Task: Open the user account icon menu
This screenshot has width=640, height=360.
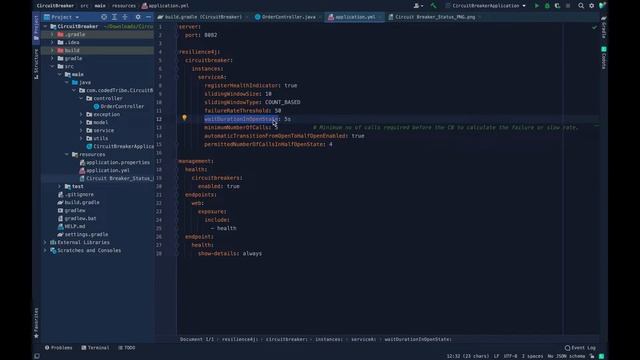Action: 418,6
